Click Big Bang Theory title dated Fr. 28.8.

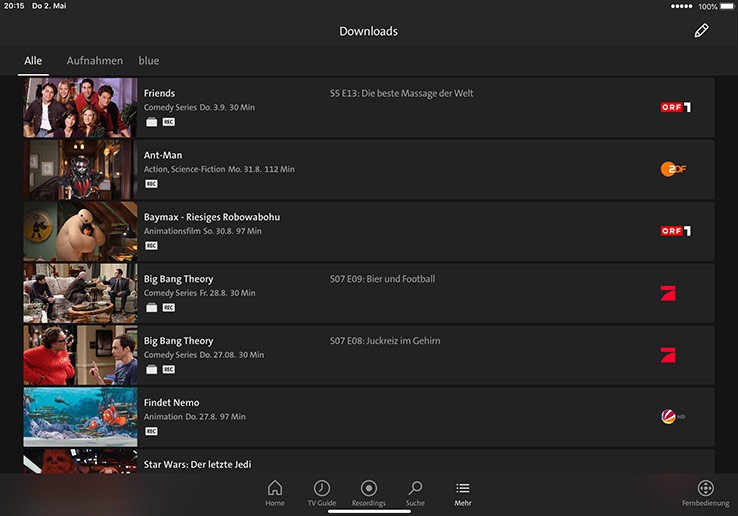(178, 279)
